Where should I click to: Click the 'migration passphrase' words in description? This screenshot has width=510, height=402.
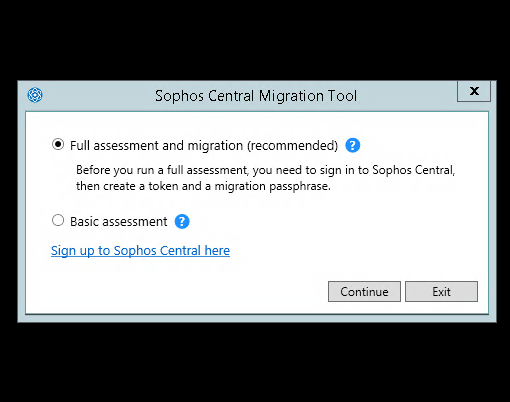point(272,186)
